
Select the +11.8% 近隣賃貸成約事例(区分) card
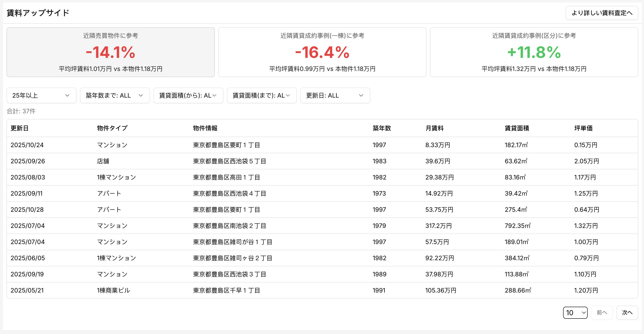pyautogui.click(x=534, y=52)
